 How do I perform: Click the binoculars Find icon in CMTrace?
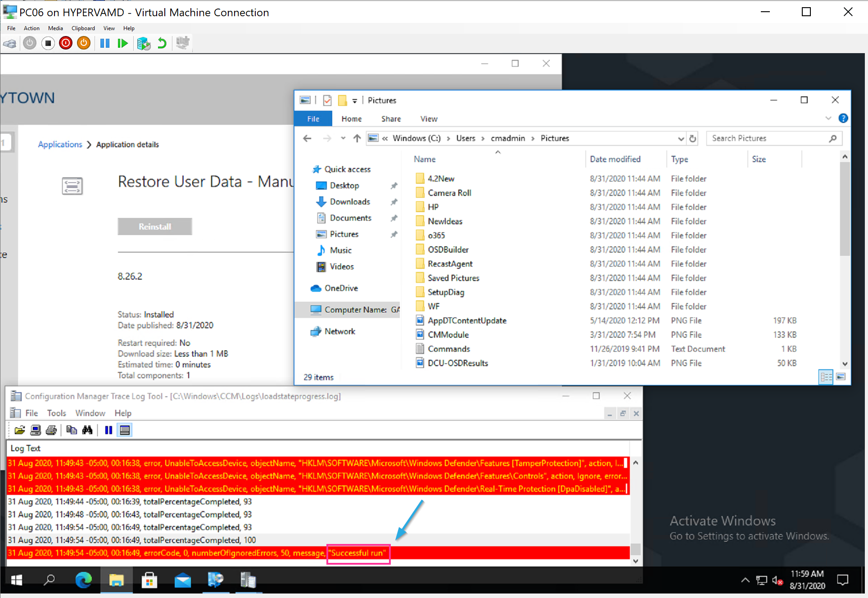(x=87, y=430)
